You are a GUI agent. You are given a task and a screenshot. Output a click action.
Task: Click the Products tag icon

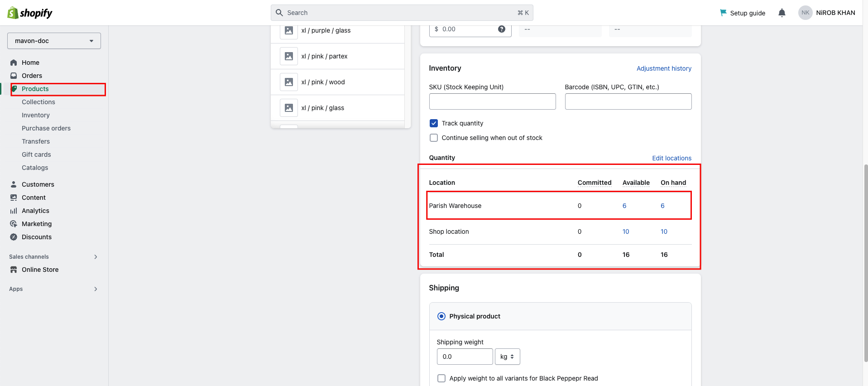click(x=14, y=89)
